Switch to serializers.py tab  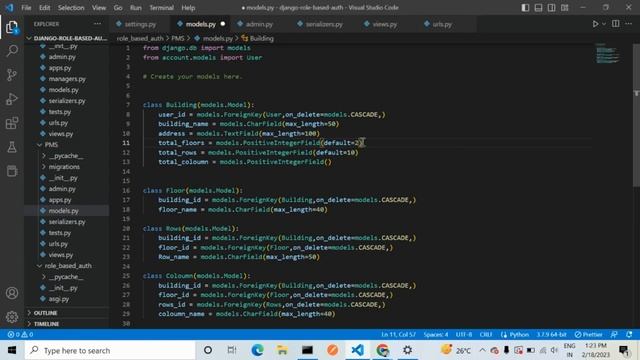[x=324, y=24]
